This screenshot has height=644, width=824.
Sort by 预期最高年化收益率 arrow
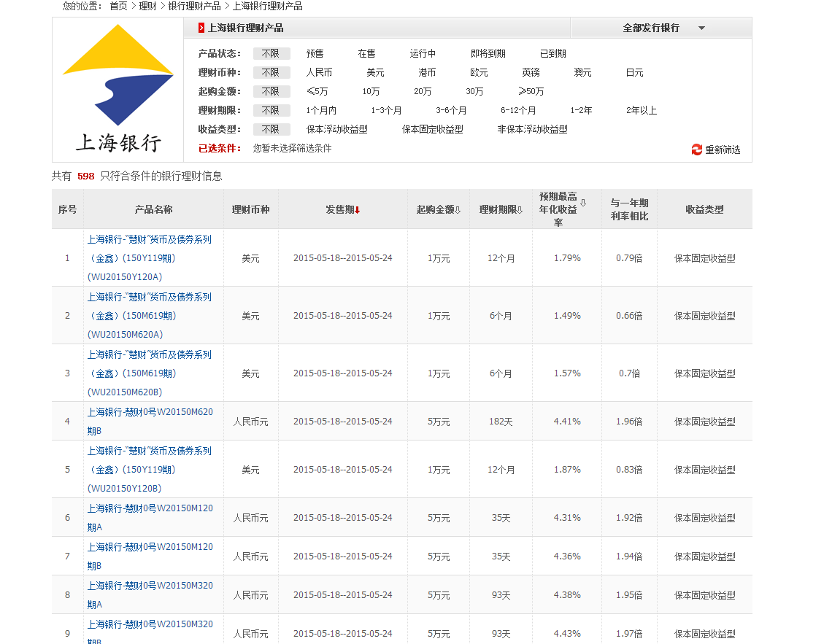(x=583, y=203)
